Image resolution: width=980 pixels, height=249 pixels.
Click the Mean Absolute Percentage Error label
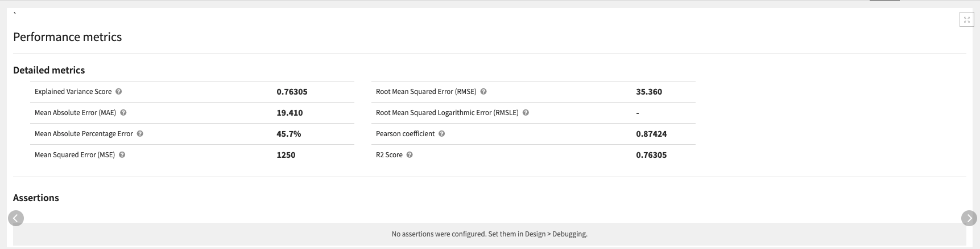pyautogui.click(x=84, y=134)
